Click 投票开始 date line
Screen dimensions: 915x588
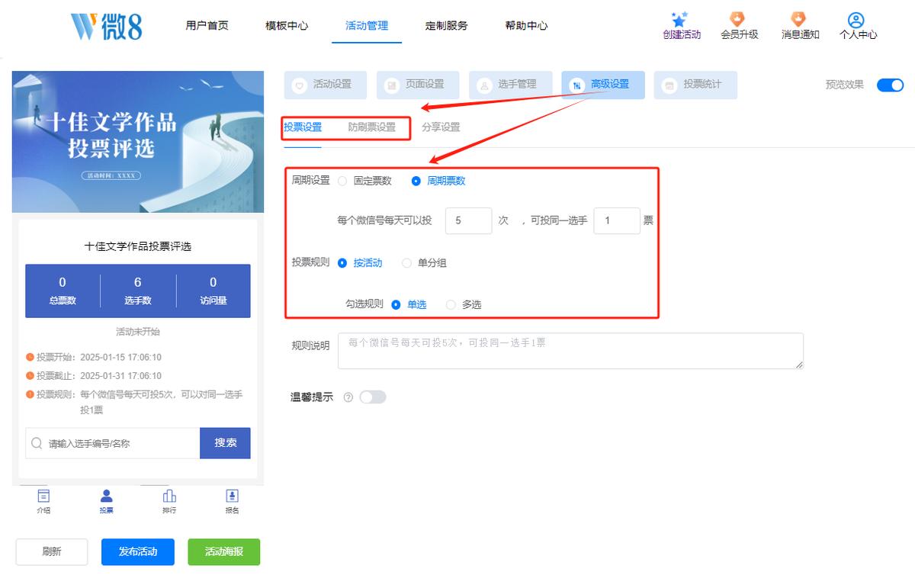(94, 357)
